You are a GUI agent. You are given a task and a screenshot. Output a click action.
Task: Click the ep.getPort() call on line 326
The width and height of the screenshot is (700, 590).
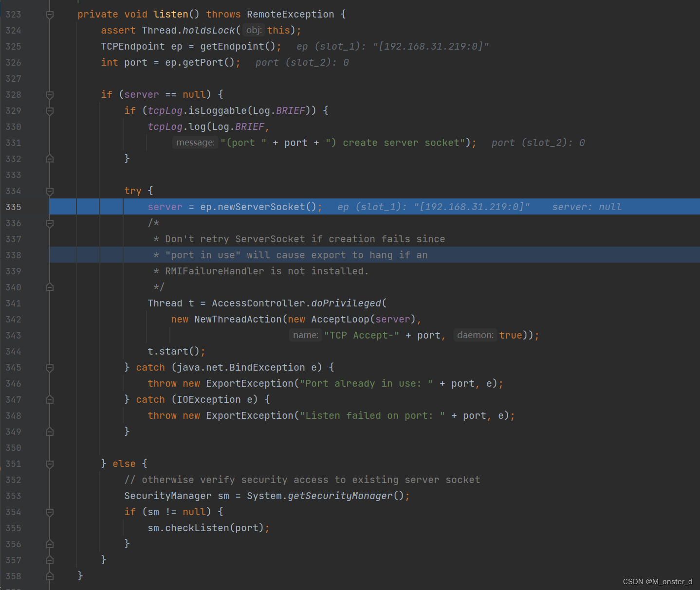tap(200, 63)
